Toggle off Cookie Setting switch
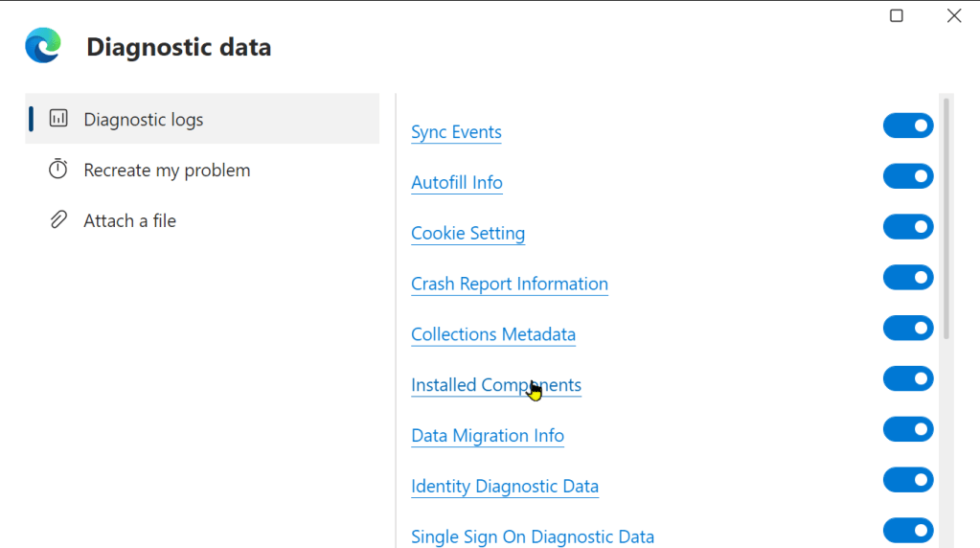This screenshot has height=548, width=980. pos(907,227)
